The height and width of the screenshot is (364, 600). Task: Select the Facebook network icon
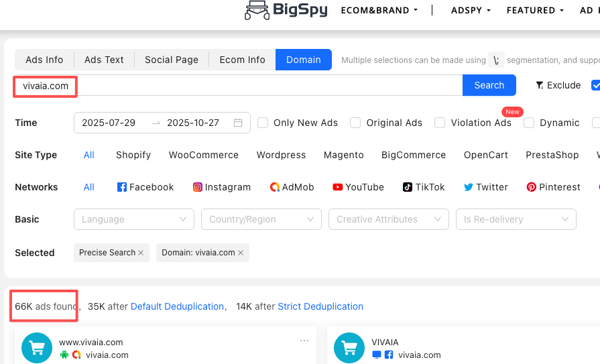click(122, 187)
